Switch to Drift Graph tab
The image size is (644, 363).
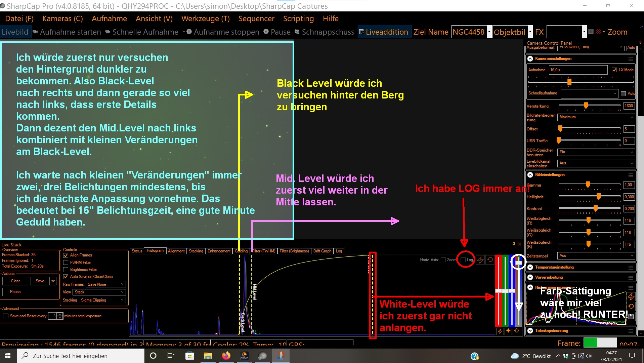[322, 251]
